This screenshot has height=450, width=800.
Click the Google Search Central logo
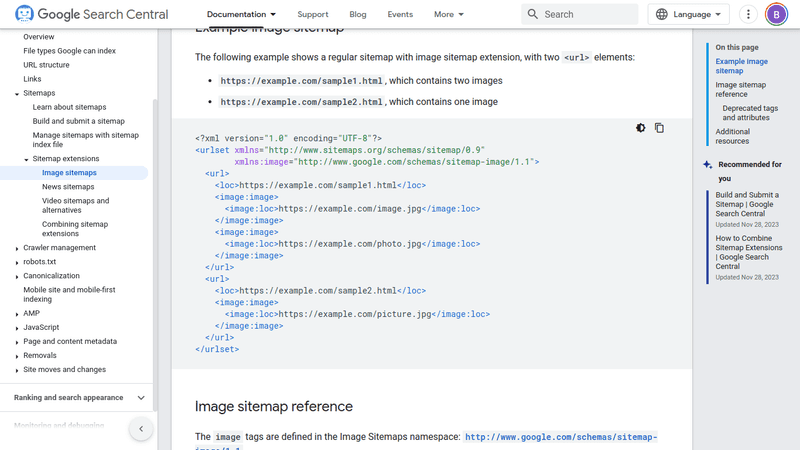click(91, 15)
